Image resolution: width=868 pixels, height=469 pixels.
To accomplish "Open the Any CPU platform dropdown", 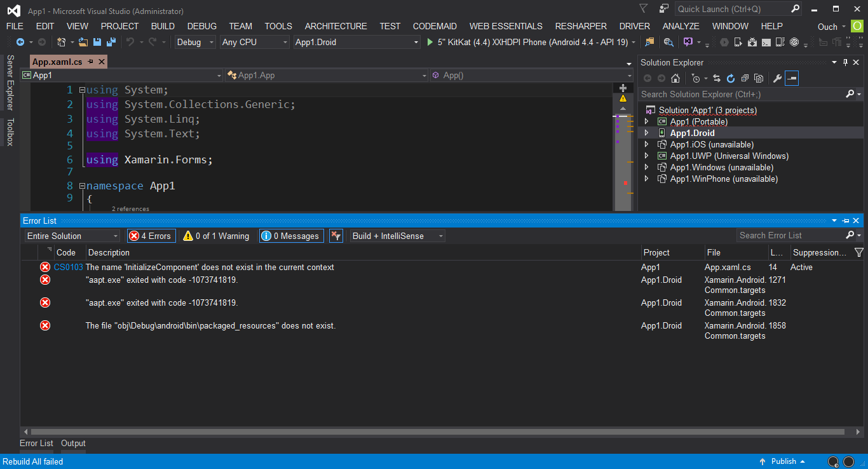I will pyautogui.click(x=254, y=42).
